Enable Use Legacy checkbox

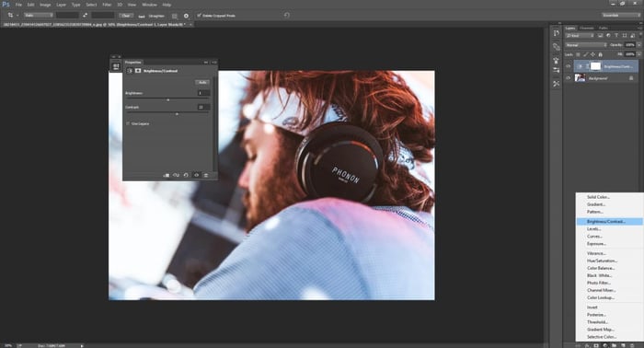[128, 123]
